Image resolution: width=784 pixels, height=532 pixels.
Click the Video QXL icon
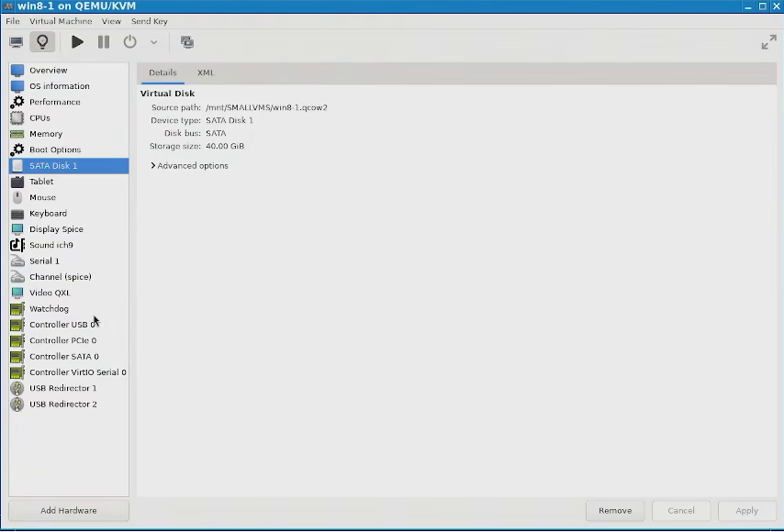tap(17, 293)
